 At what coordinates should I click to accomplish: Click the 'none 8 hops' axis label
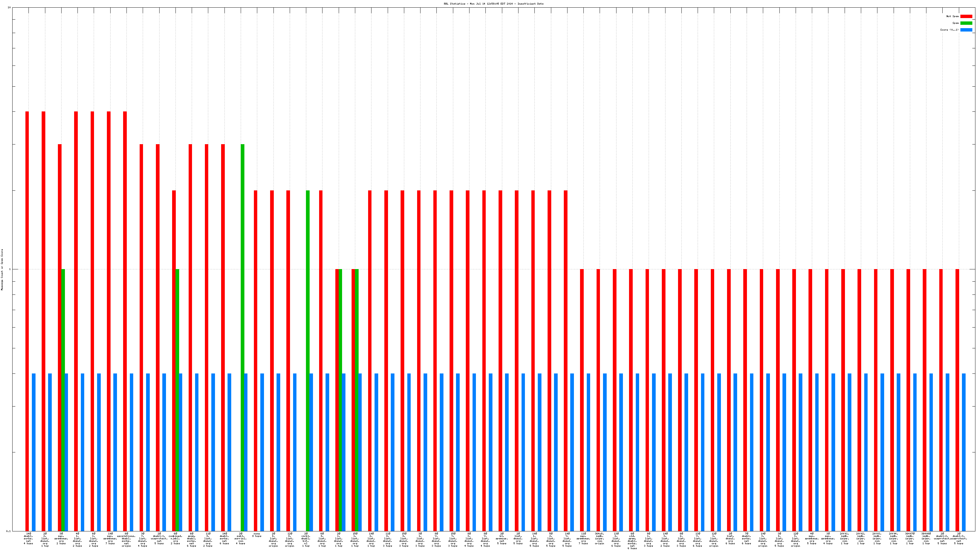coord(257,535)
